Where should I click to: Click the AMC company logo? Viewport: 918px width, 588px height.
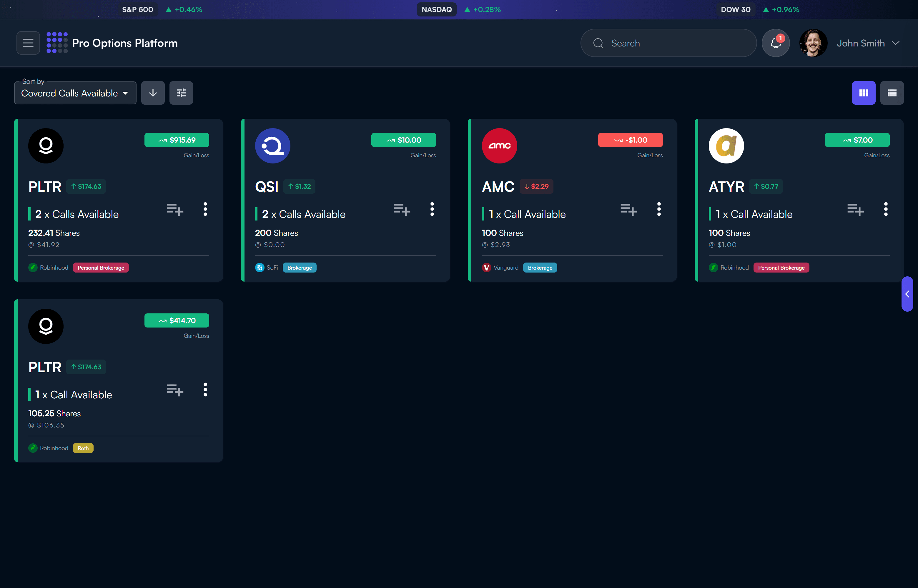click(x=499, y=146)
